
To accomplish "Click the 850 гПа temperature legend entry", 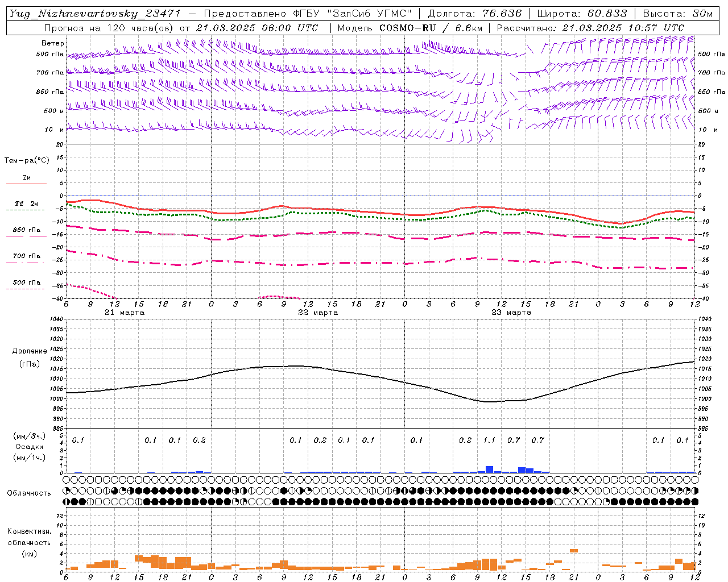I will 27,230.
